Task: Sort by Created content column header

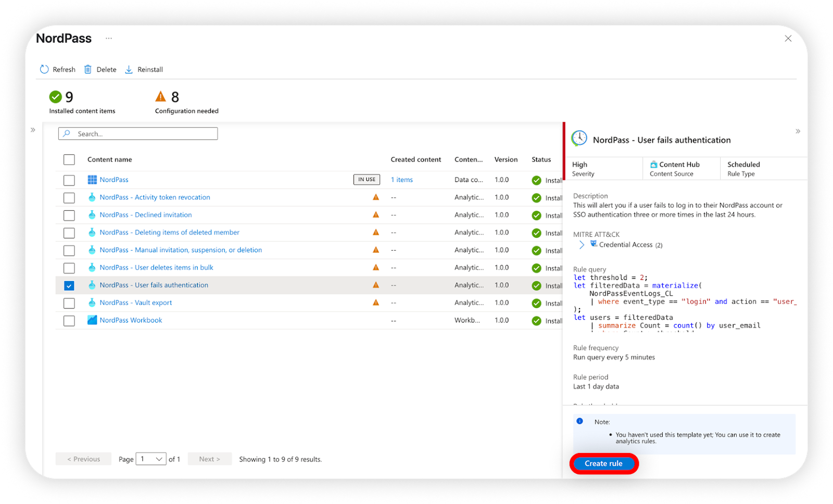Action: (416, 160)
